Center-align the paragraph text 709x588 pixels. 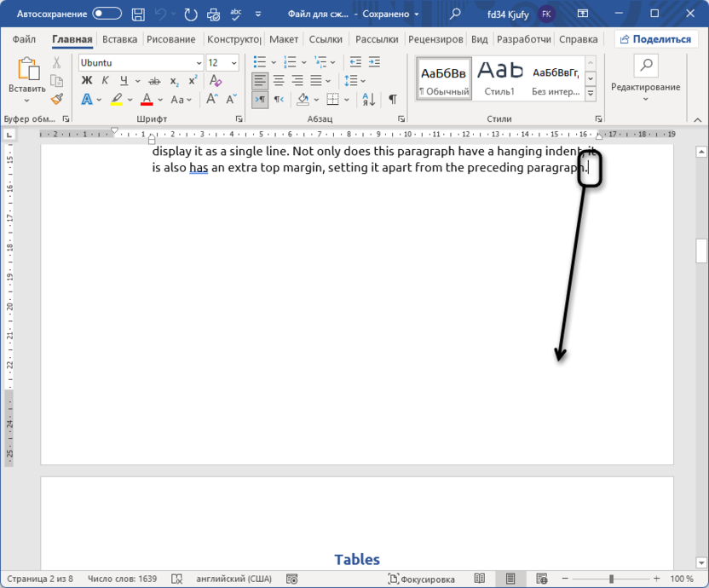(279, 81)
